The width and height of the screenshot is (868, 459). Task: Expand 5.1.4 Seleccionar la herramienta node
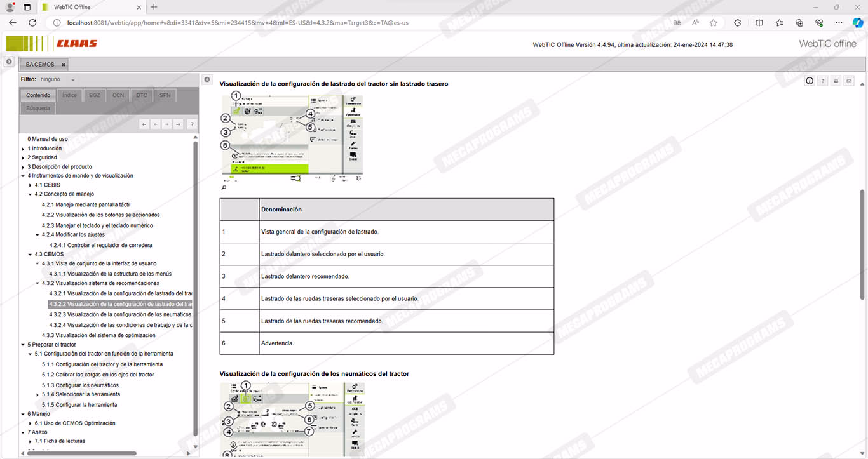pyautogui.click(x=37, y=395)
